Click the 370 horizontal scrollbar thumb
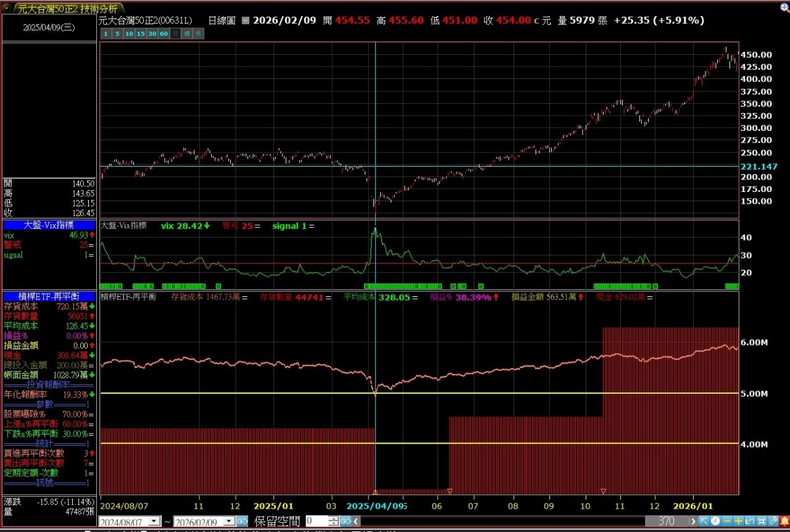The width and height of the screenshot is (790, 532). (x=667, y=522)
